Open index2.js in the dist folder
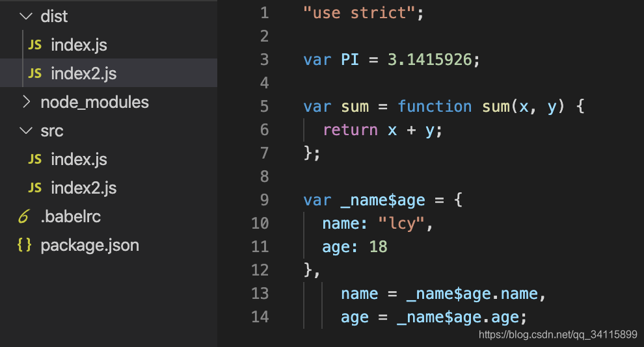Image resolution: width=644 pixels, height=347 pixels. tap(84, 73)
